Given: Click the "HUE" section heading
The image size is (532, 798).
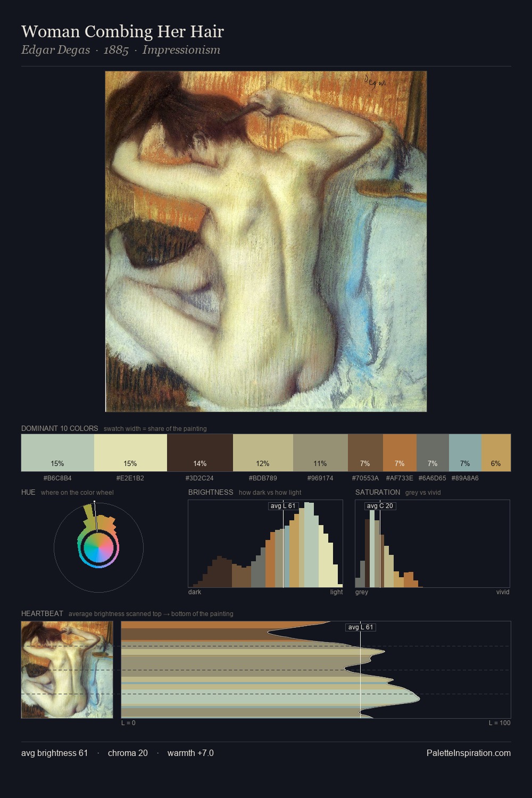Looking at the screenshot, I should [28, 492].
